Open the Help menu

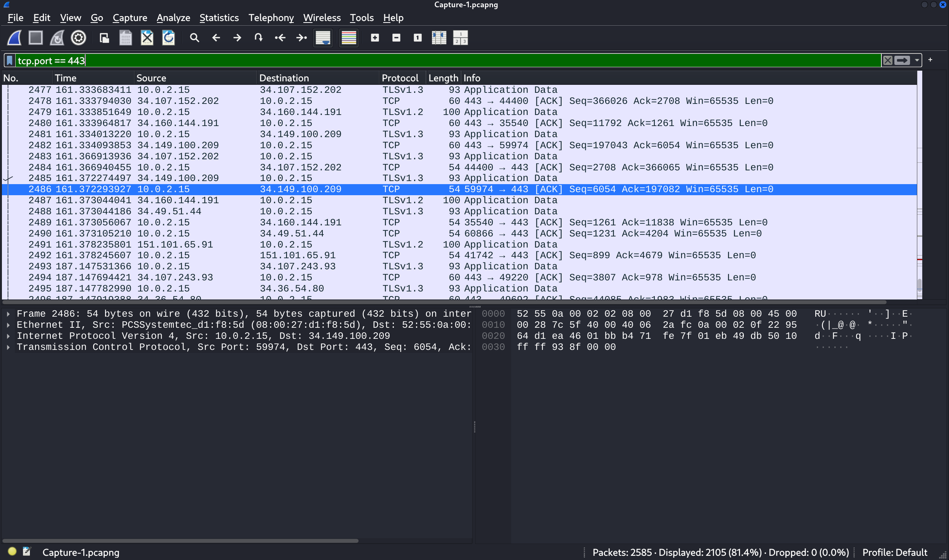(393, 18)
